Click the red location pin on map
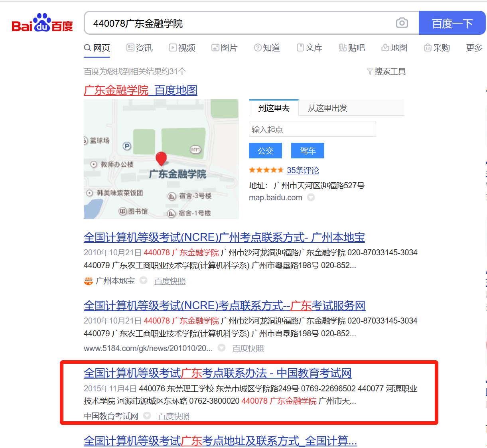Image resolution: width=487 pixels, height=448 pixels. [x=161, y=158]
